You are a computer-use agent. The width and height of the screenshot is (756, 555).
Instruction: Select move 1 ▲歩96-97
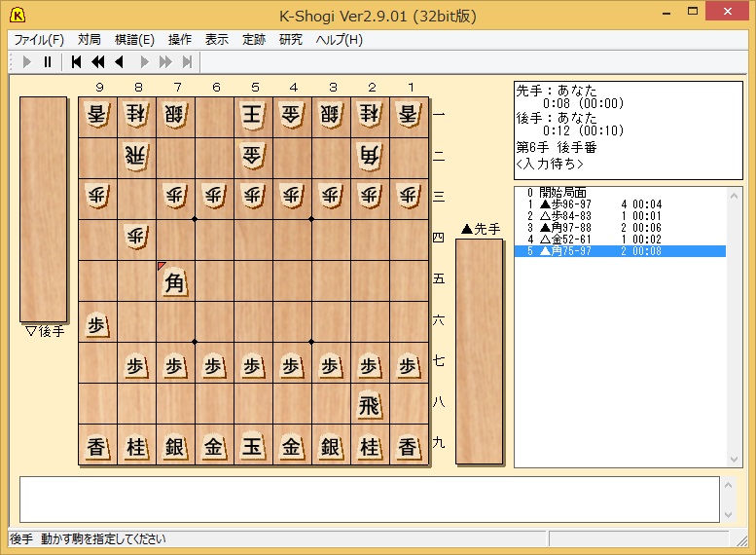pos(620,204)
